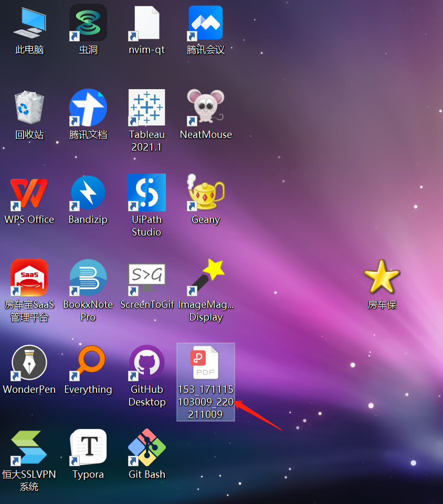
Task: Select the Geany teapot icon
Action: click(x=206, y=192)
